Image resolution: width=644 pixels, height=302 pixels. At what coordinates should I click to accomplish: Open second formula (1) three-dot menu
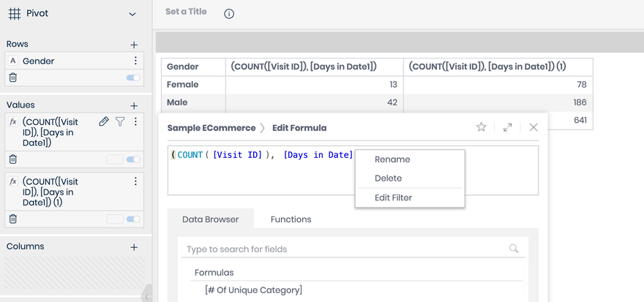(x=135, y=181)
